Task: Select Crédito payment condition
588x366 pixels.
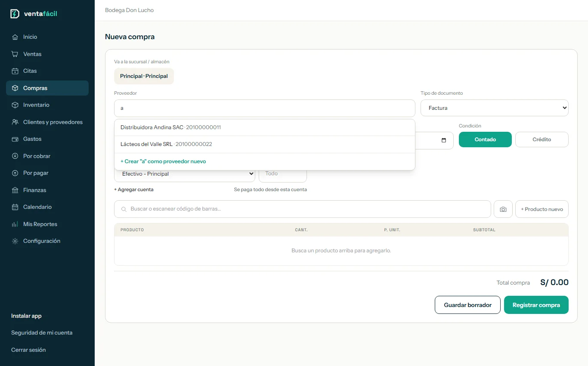Action: tap(542, 140)
